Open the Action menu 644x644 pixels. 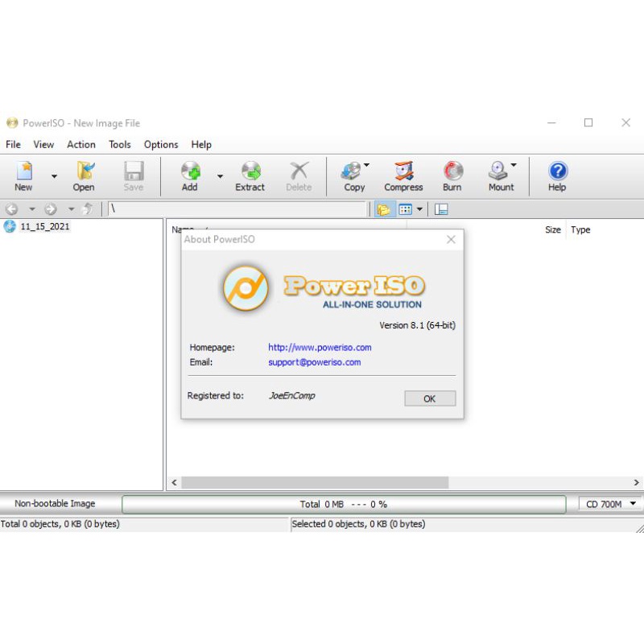81,145
